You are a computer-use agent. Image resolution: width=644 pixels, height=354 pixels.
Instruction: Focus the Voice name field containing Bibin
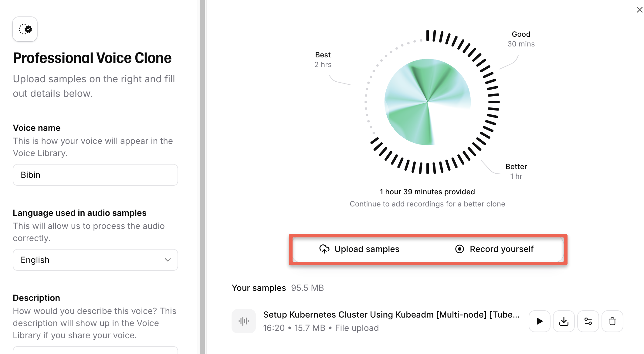(x=95, y=175)
